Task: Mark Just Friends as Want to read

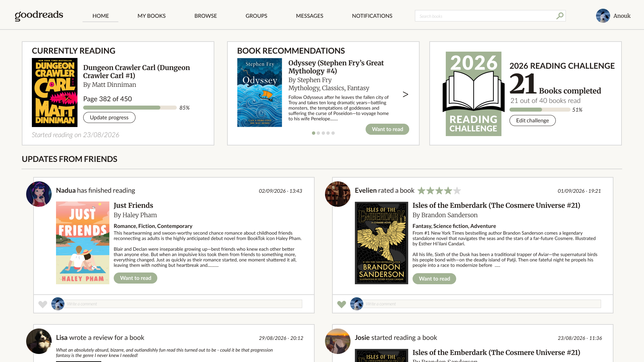Action: [136, 278]
